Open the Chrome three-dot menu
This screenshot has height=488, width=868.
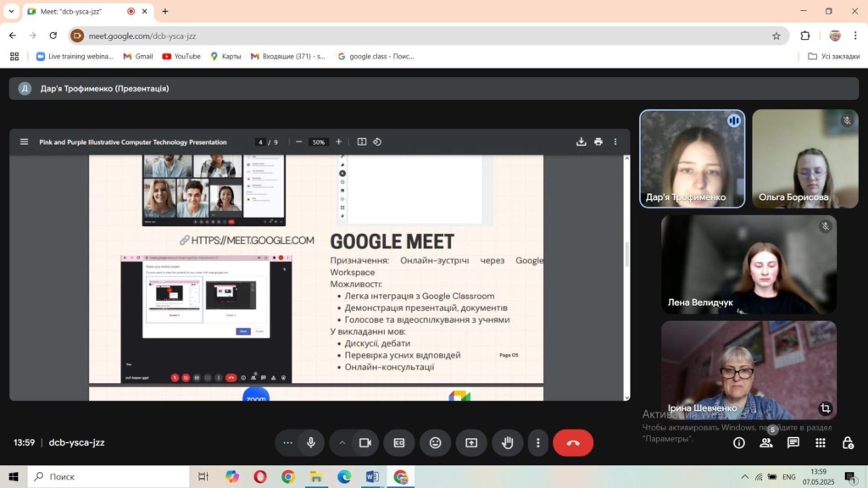[855, 36]
